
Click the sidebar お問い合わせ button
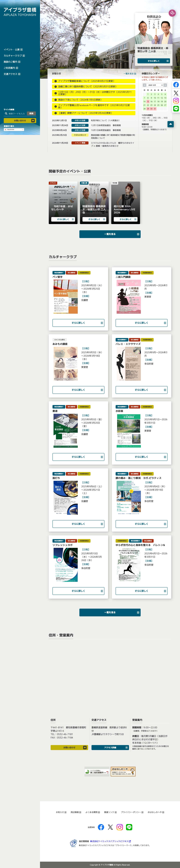point(20,120)
